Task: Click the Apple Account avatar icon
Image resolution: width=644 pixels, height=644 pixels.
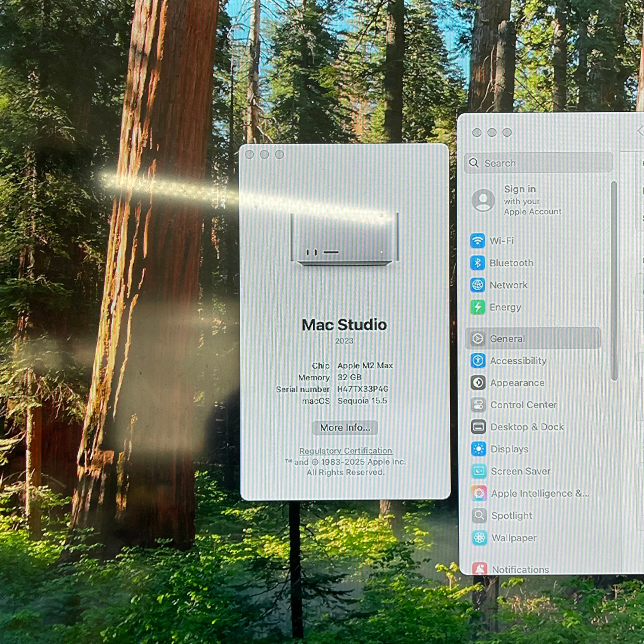Action: click(x=483, y=200)
